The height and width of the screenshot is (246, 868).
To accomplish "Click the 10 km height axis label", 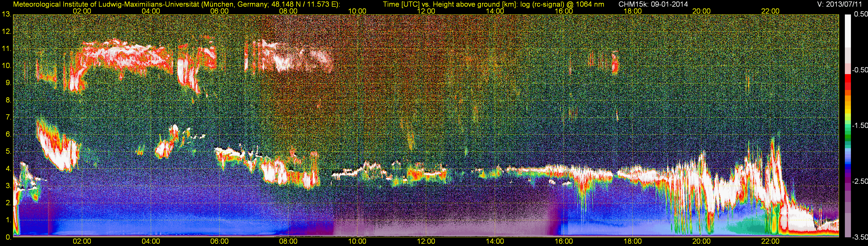I will pyautogui.click(x=6, y=66).
